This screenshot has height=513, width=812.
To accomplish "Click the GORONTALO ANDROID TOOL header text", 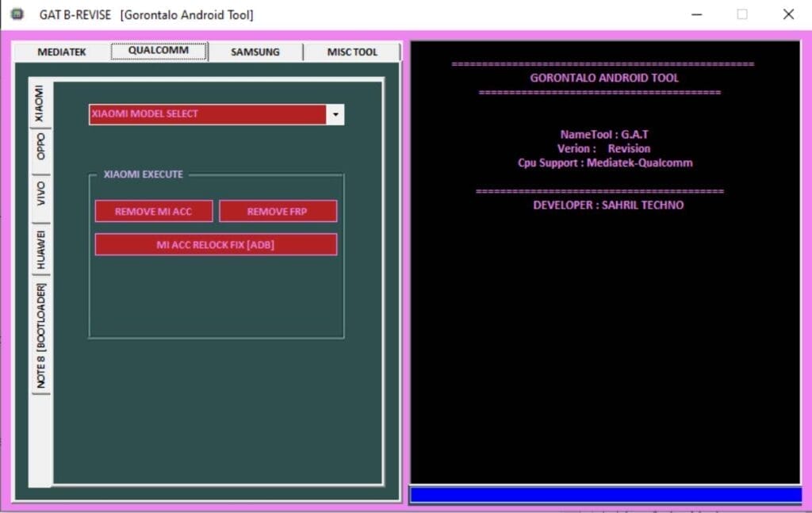I will click(607, 78).
